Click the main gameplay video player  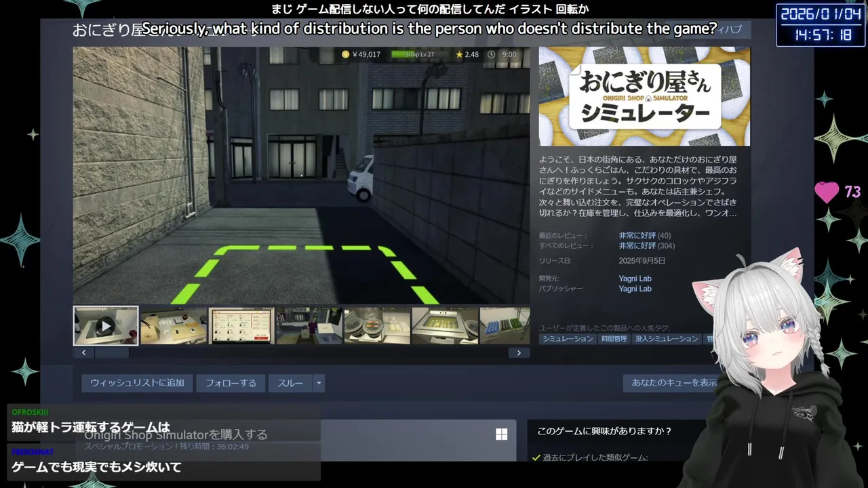(301, 175)
